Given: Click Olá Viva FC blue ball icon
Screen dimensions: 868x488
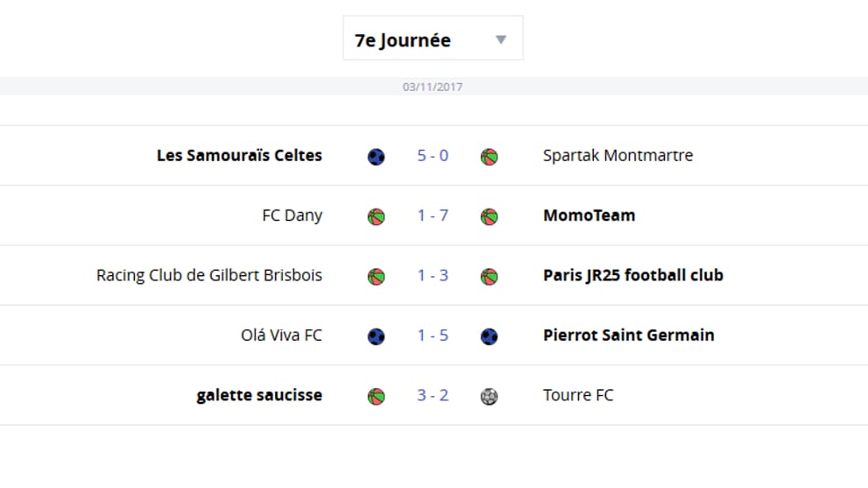Looking at the screenshot, I should (x=376, y=336).
